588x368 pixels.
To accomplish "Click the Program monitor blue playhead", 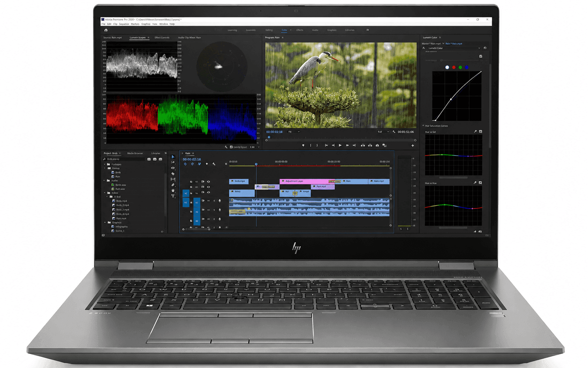I will [269, 137].
